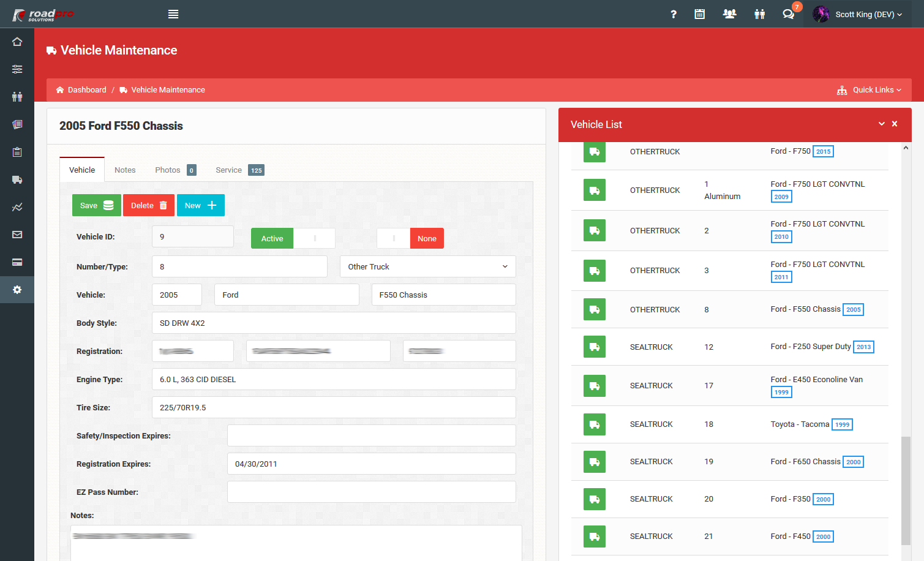924x561 pixels.
Task: Click truck icon for Ford F750 2010 row
Action: click(595, 230)
